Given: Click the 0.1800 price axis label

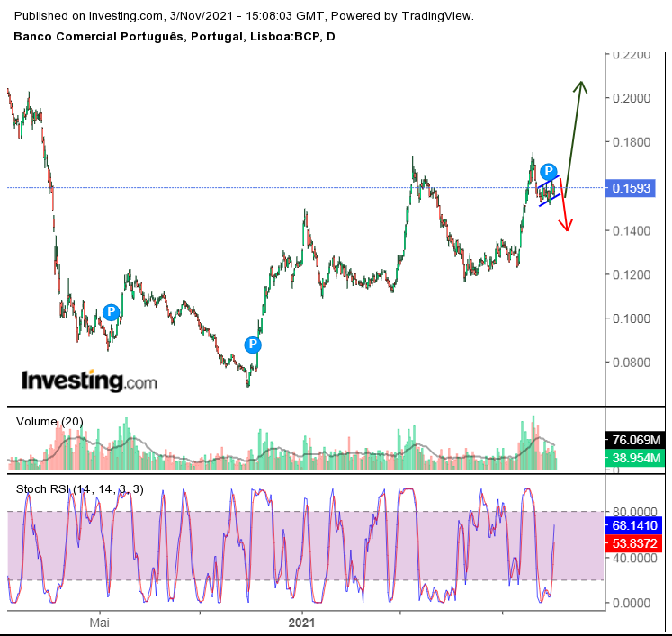Looking at the screenshot, I should [x=632, y=142].
